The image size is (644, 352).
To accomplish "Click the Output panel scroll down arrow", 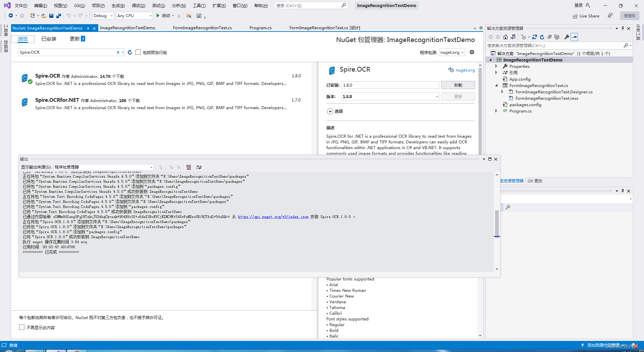I will [x=497, y=269].
